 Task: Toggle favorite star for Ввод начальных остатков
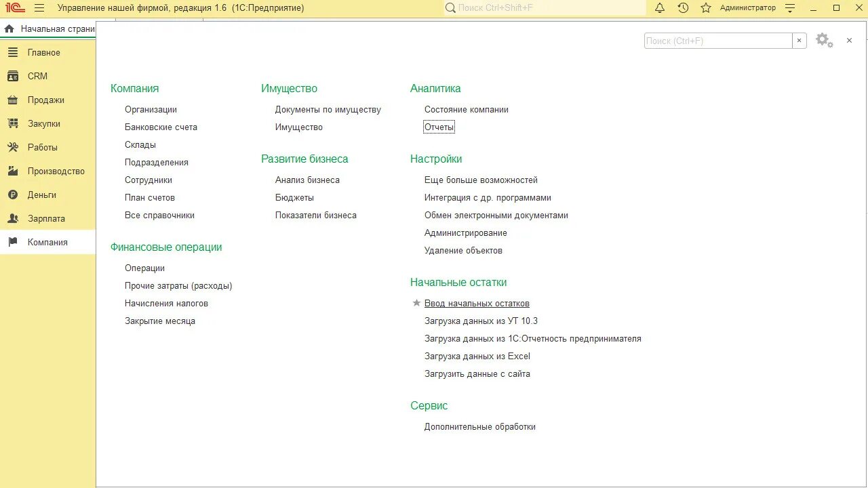[416, 303]
